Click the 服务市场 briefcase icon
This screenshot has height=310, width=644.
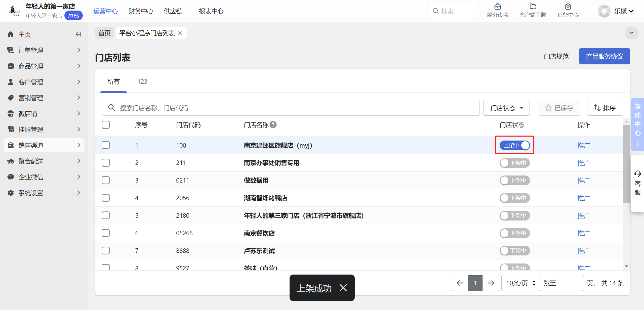click(x=497, y=7)
